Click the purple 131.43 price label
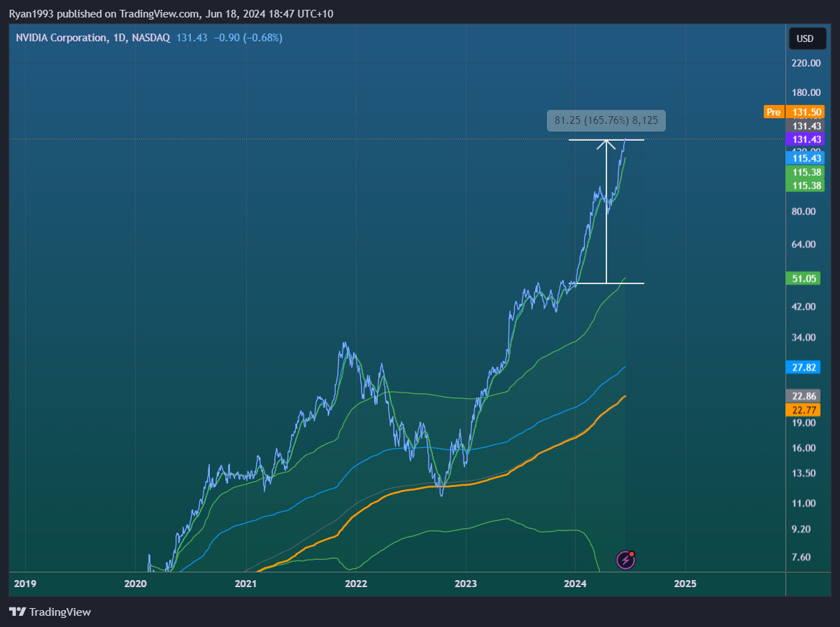 (805, 139)
